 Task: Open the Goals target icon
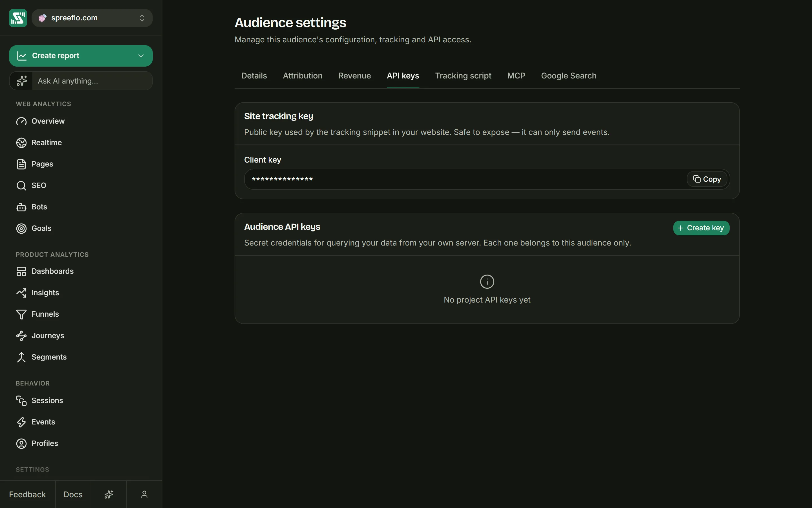click(21, 229)
